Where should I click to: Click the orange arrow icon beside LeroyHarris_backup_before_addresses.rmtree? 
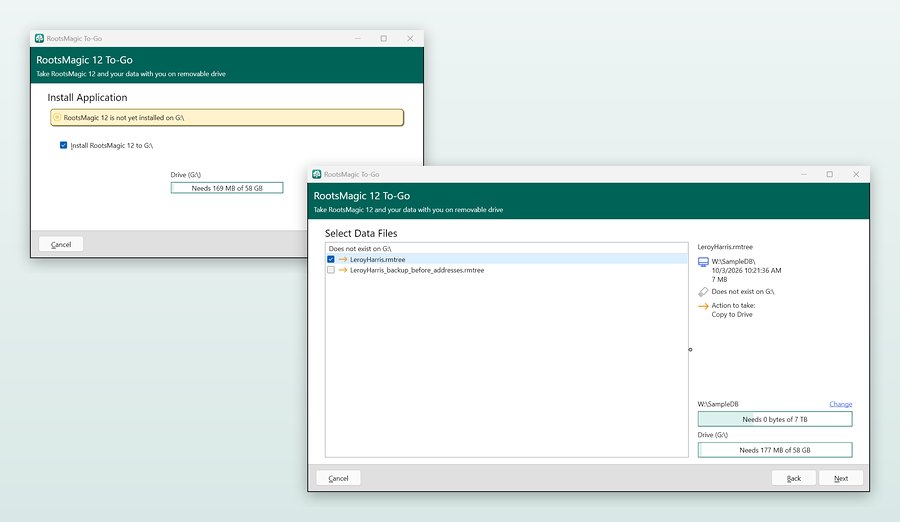point(343,270)
